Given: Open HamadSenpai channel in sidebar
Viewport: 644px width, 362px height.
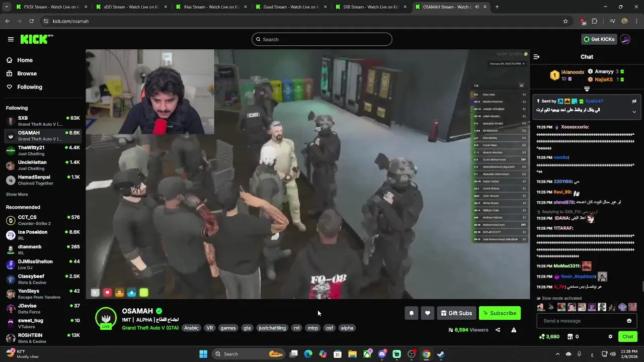Looking at the screenshot, I should click(x=43, y=180).
